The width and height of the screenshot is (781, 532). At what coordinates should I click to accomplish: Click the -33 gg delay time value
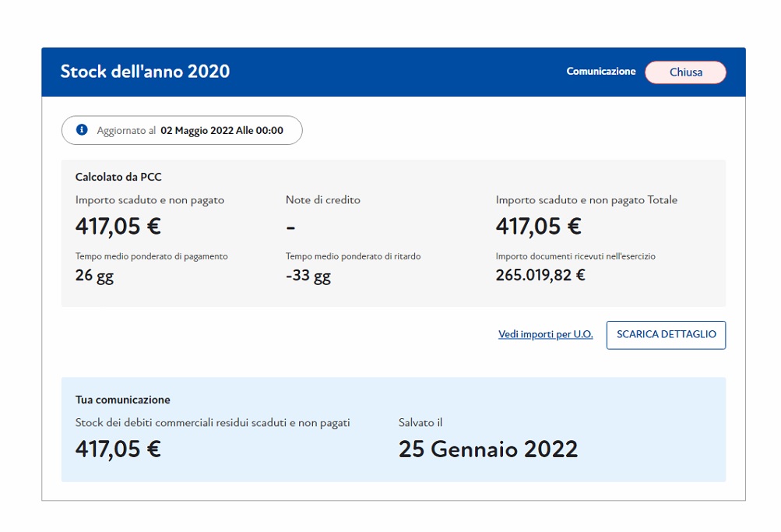coord(308,276)
